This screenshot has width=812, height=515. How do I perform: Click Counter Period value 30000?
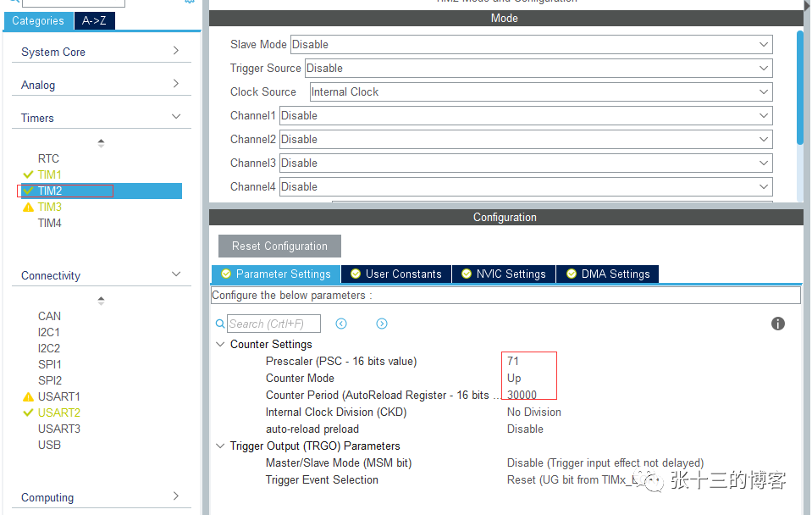click(x=522, y=396)
